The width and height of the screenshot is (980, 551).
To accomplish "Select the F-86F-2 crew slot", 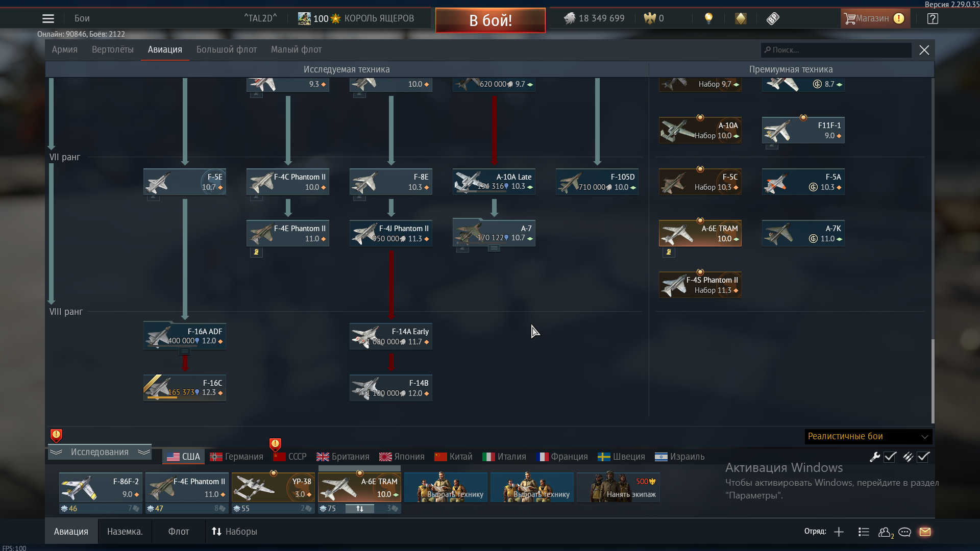I will coord(101,487).
